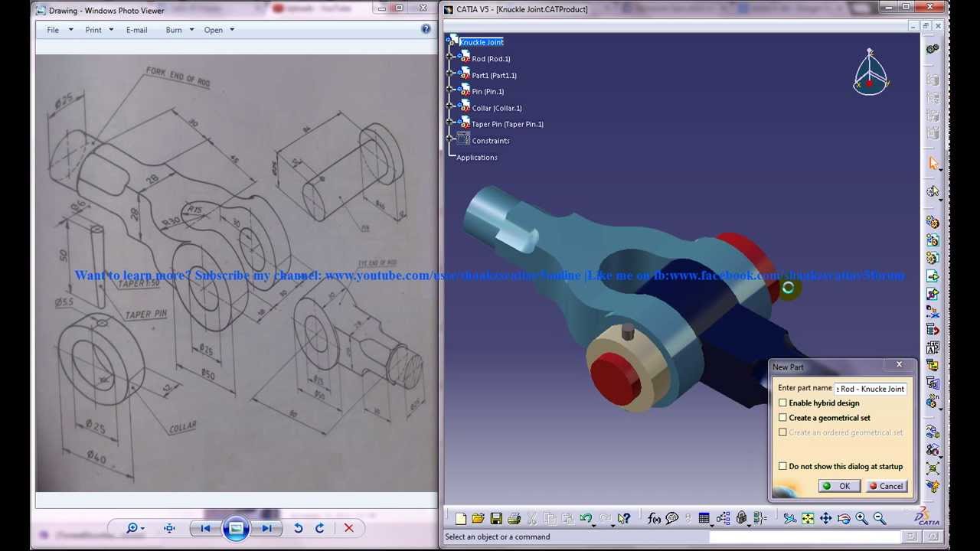Delete the picture with the red X
This screenshot has width=980, height=551.
tap(348, 528)
